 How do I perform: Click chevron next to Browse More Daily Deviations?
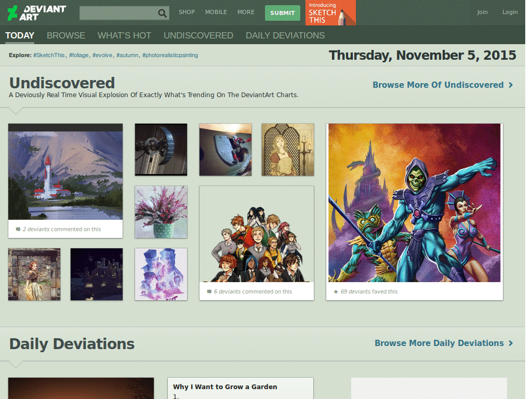(x=511, y=343)
